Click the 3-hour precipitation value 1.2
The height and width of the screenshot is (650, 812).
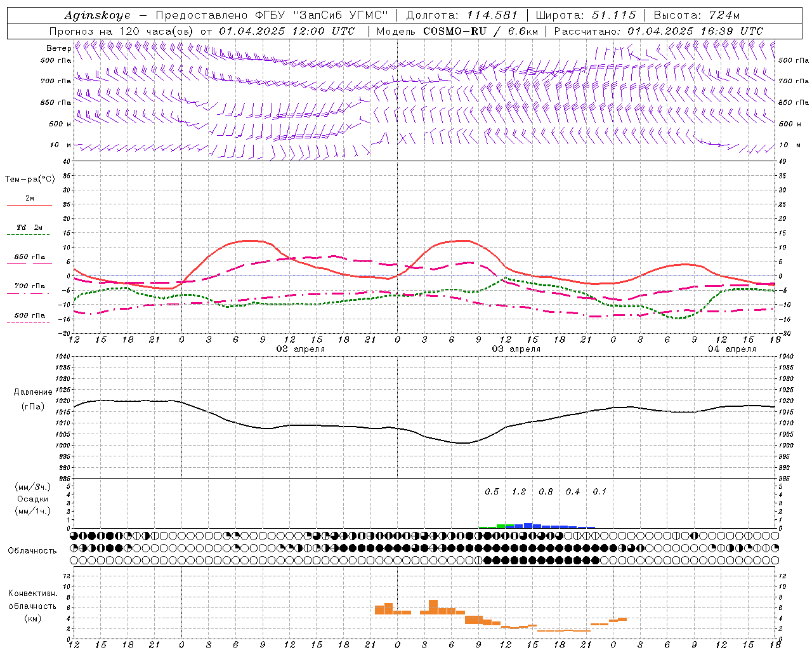coord(519,492)
